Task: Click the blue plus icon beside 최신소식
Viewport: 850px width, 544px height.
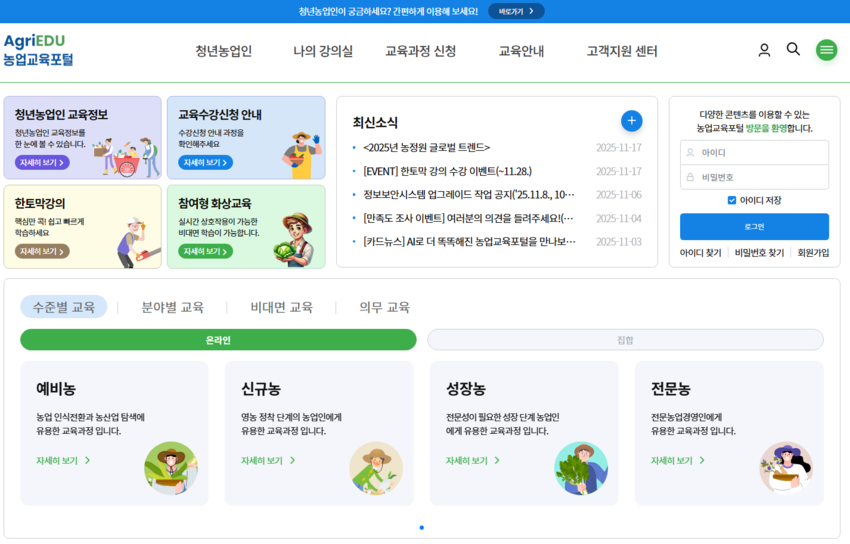Action: [x=632, y=121]
